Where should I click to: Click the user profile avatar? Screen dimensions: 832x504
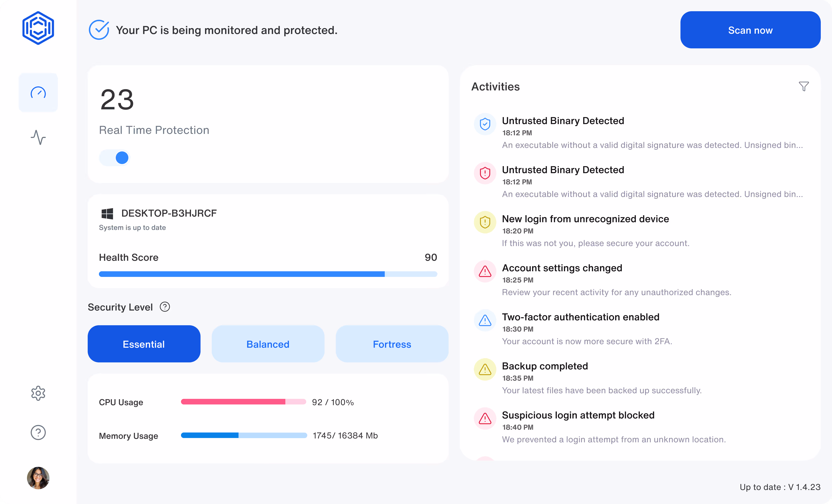click(x=38, y=478)
